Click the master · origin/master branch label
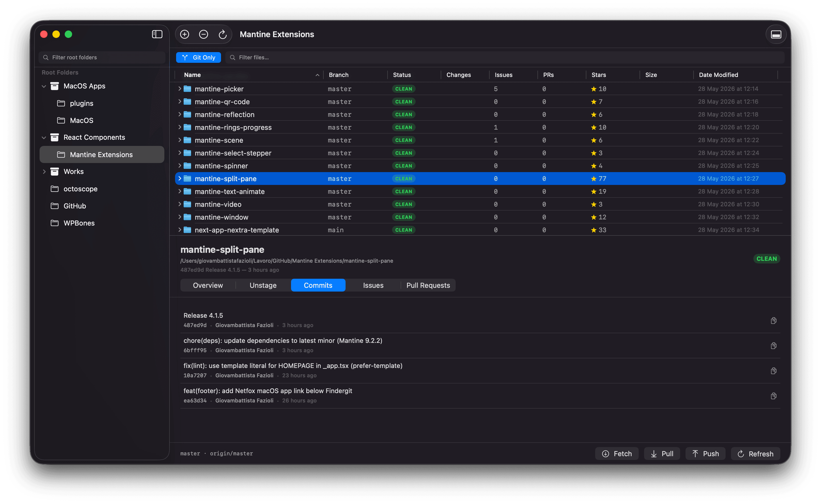 pyautogui.click(x=216, y=454)
